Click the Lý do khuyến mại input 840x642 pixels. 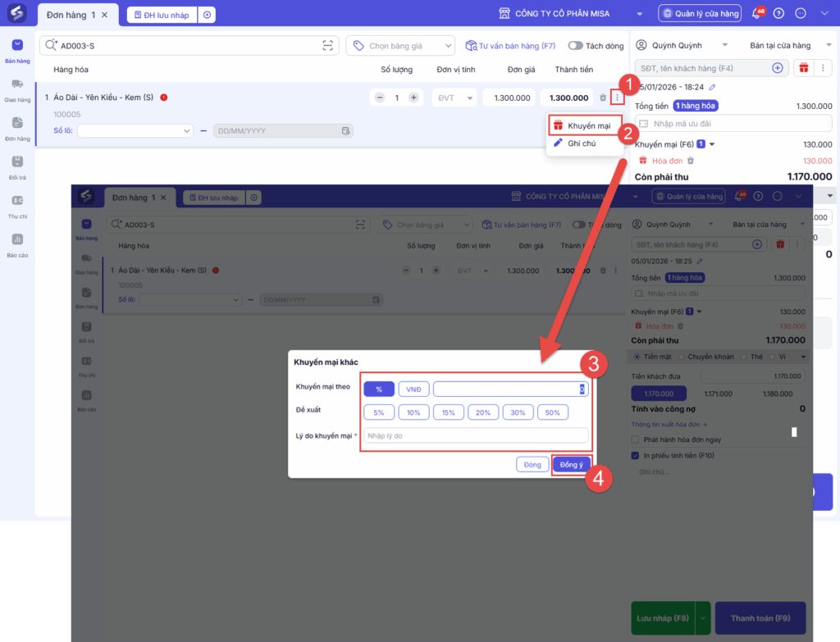[x=476, y=436]
